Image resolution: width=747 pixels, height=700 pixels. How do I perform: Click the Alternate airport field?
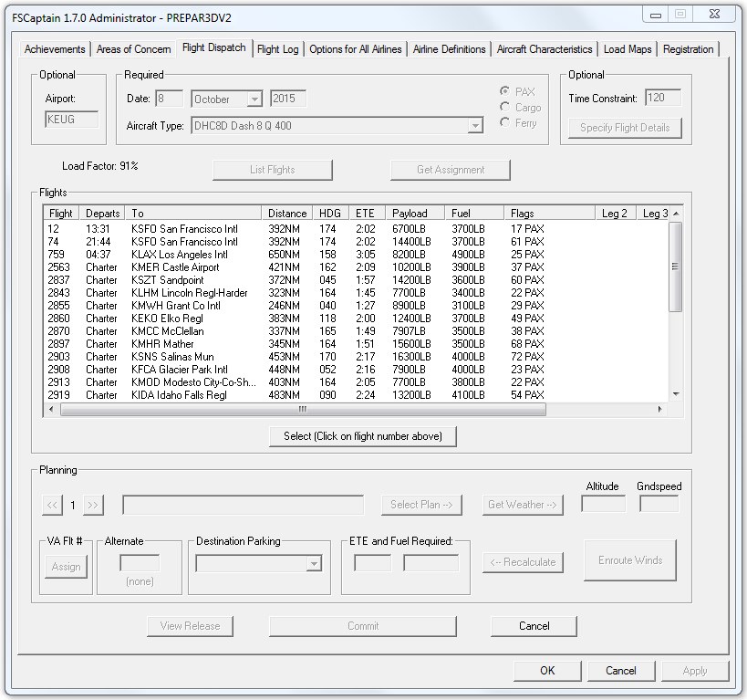140,563
